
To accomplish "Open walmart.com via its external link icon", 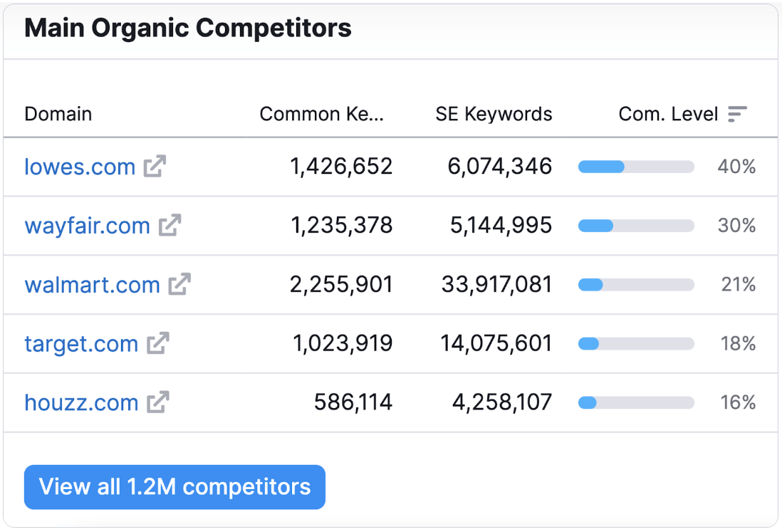I will [180, 285].
